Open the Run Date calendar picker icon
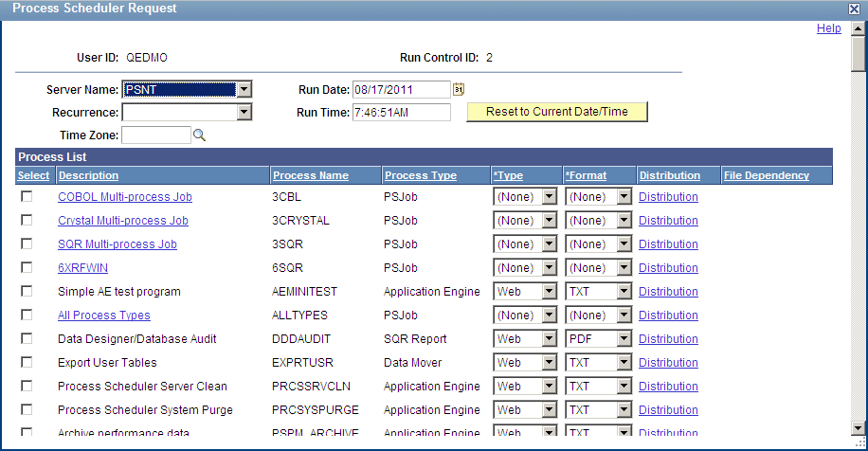Viewport: 868px width, 451px height. coord(459,89)
